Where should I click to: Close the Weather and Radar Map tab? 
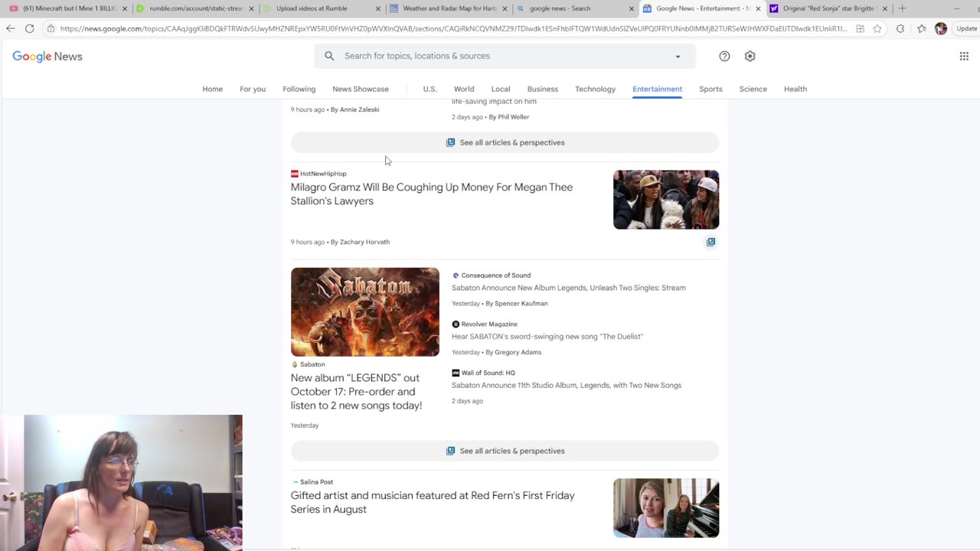click(505, 8)
